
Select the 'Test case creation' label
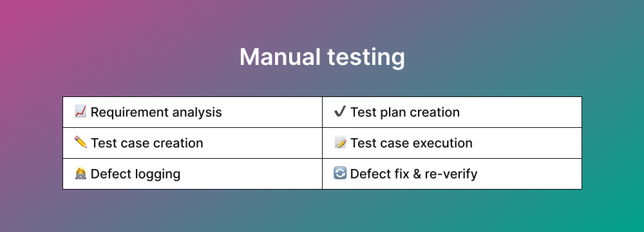pyautogui.click(x=147, y=143)
